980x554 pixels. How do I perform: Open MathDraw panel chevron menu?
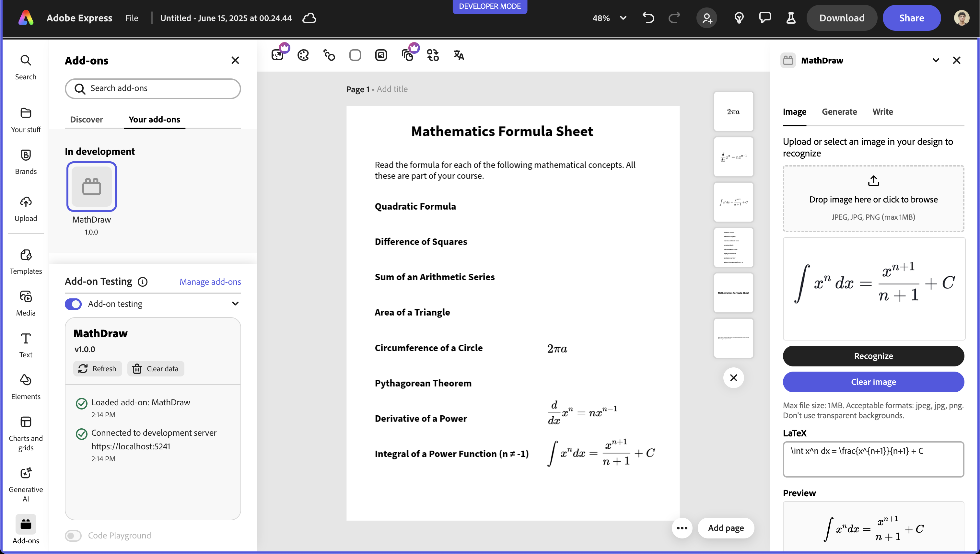(936, 60)
